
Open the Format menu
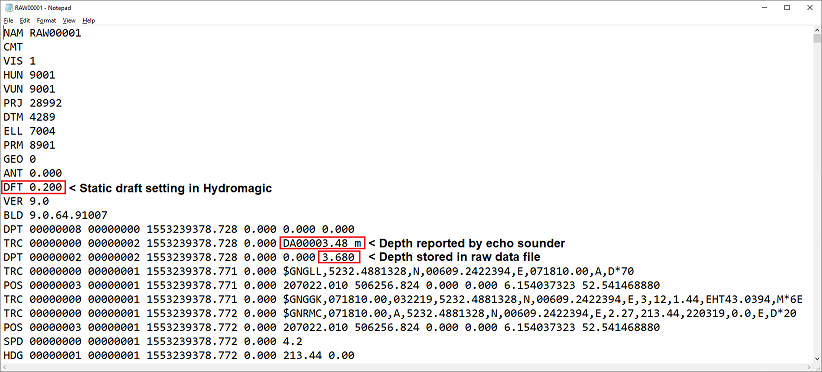[46, 20]
